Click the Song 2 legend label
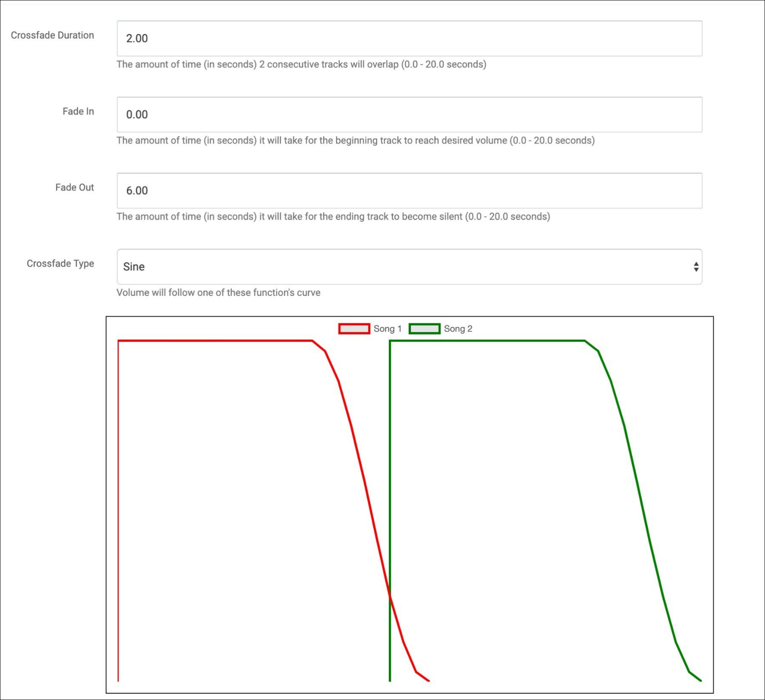 tap(458, 329)
